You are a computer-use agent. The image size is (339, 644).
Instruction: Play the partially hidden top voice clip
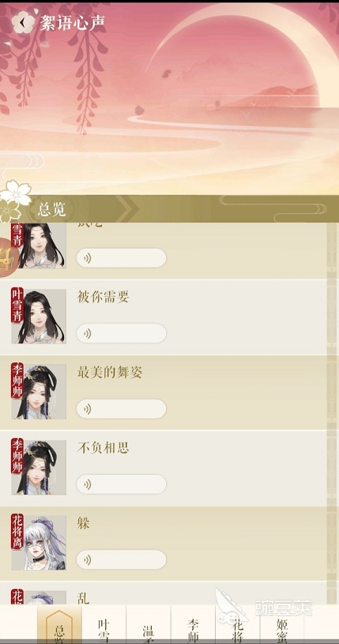click(x=122, y=258)
